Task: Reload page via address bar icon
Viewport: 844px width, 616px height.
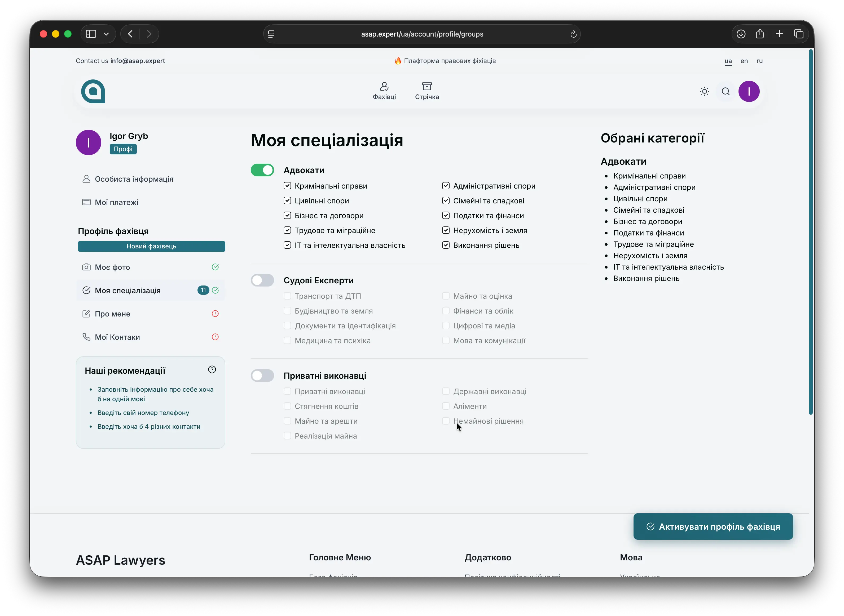Action: [573, 34]
